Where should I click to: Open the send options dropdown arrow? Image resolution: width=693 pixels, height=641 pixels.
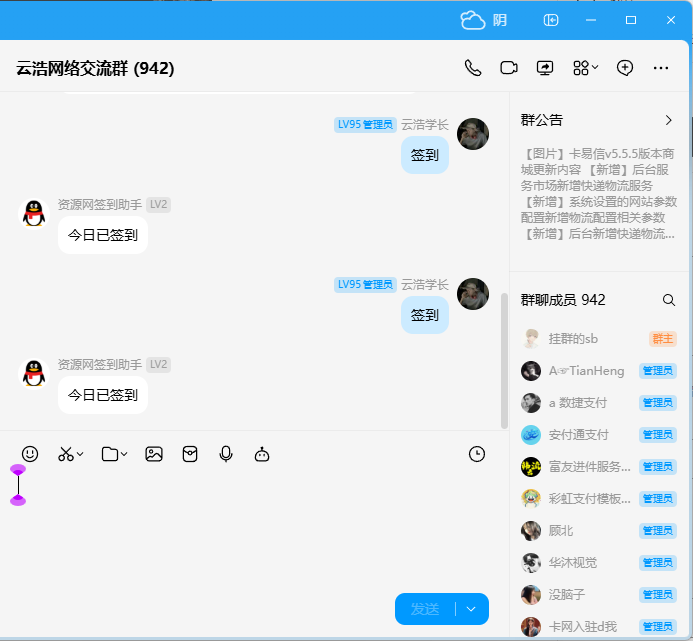coord(471,609)
